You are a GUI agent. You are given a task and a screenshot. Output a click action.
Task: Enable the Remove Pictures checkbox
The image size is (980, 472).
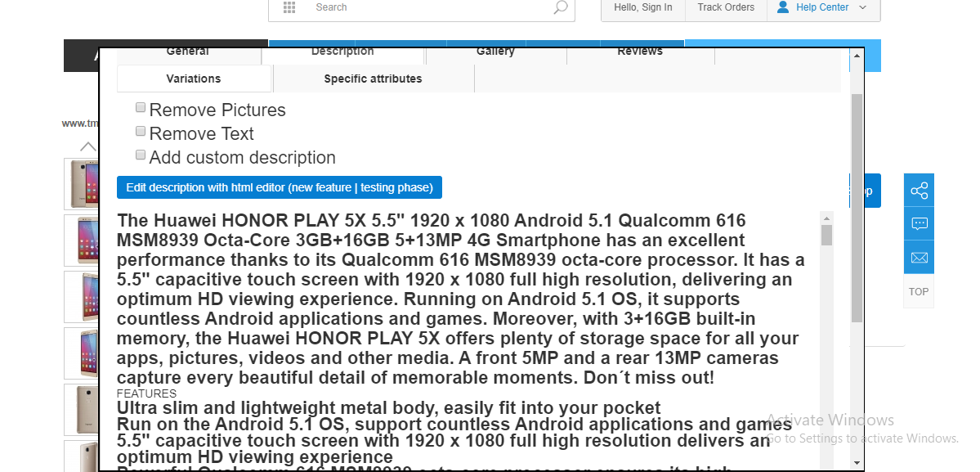pyautogui.click(x=141, y=107)
